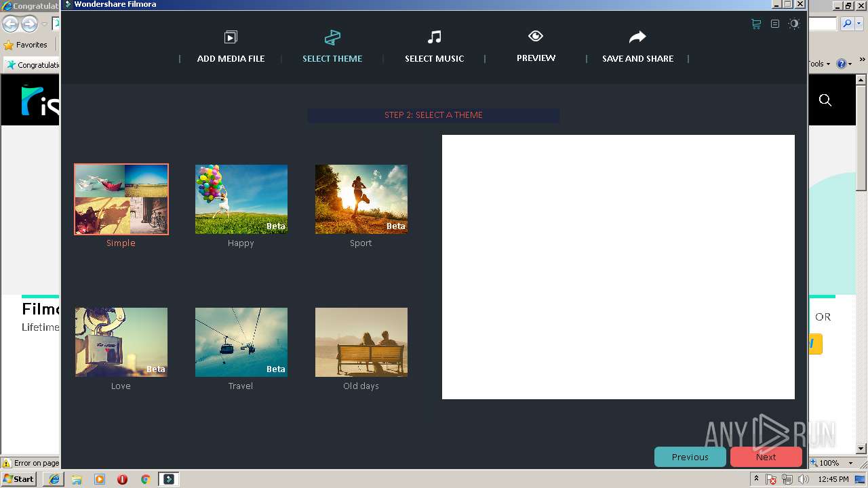Click the Congratulations browser tab
The height and width of the screenshot is (488, 868).
click(x=32, y=65)
